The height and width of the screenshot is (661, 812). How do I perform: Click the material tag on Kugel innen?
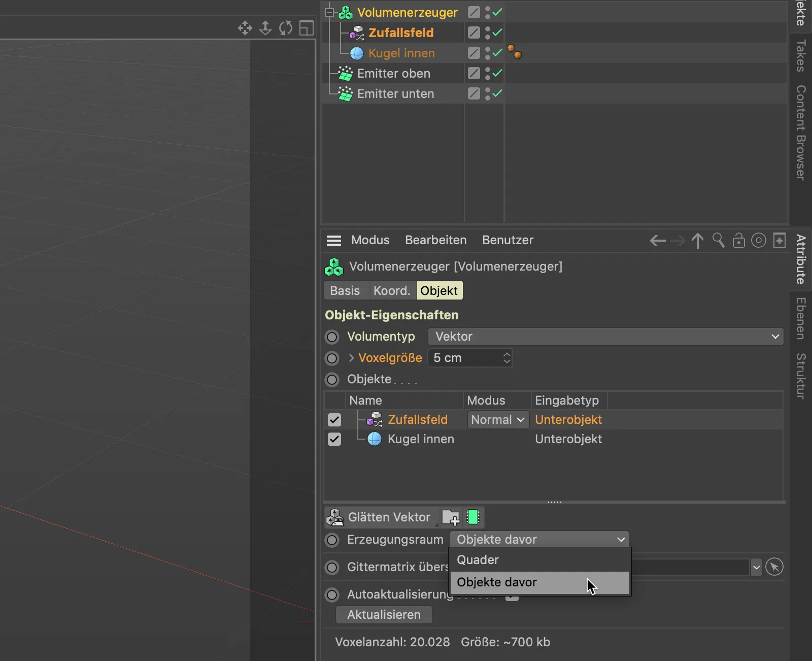point(515,52)
